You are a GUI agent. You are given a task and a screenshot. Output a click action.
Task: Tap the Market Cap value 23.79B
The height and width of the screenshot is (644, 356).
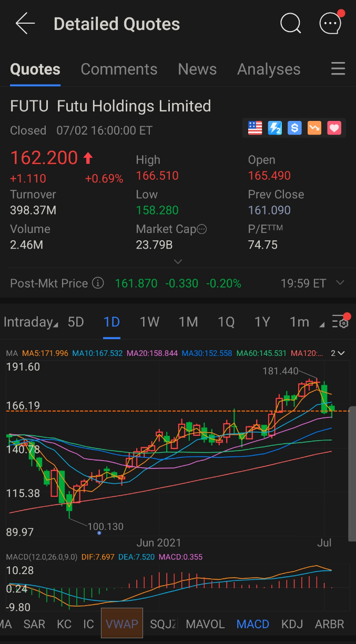[154, 245]
